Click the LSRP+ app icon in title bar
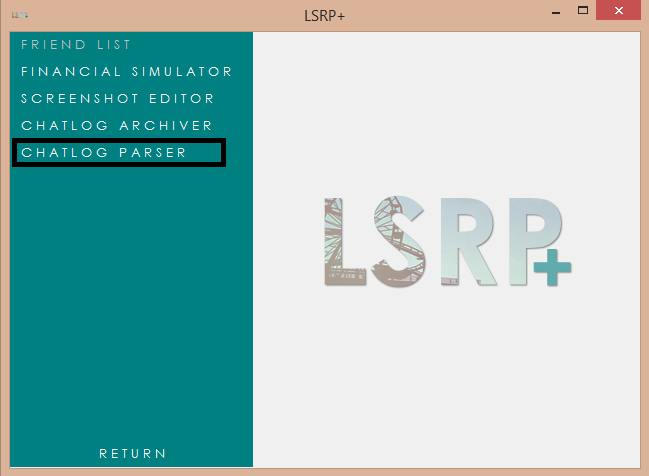Viewport: 649px width, 476px height. point(20,15)
